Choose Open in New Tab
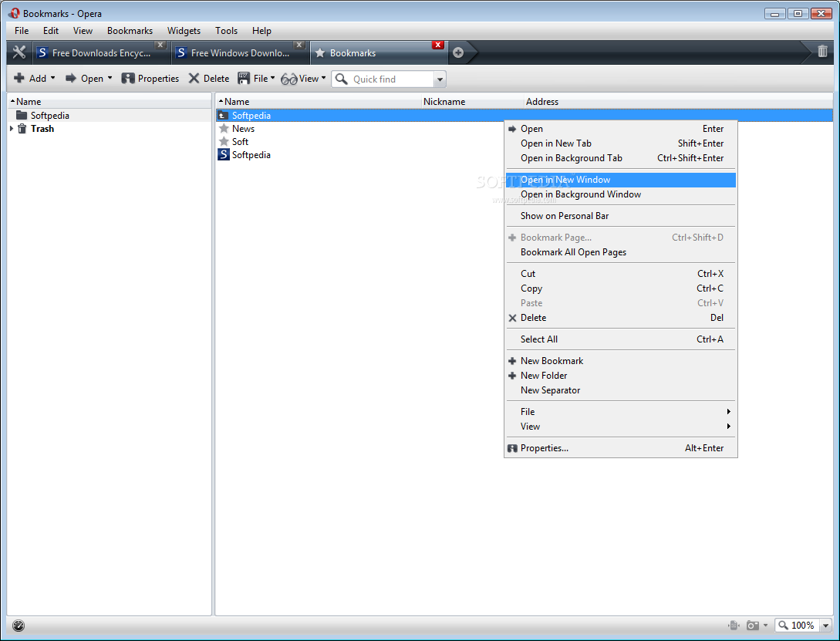840x641 pixels. pos(621,143)
